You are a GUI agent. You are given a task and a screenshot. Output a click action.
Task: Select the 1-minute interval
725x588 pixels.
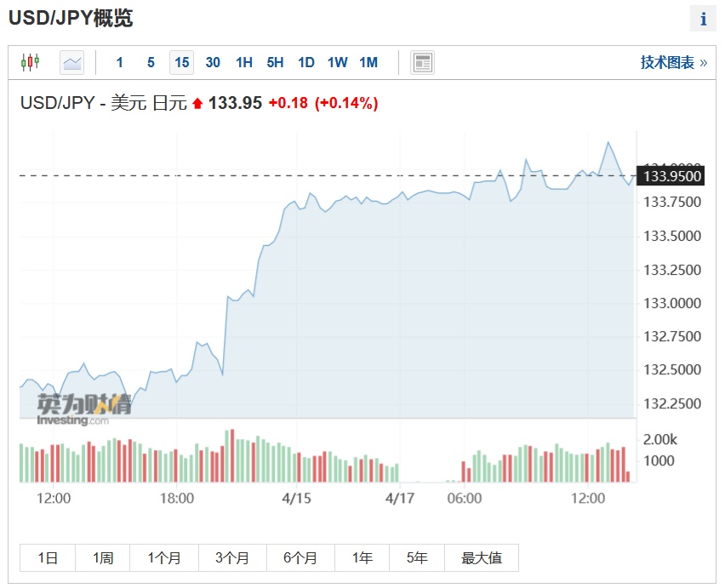click(120, 62)
